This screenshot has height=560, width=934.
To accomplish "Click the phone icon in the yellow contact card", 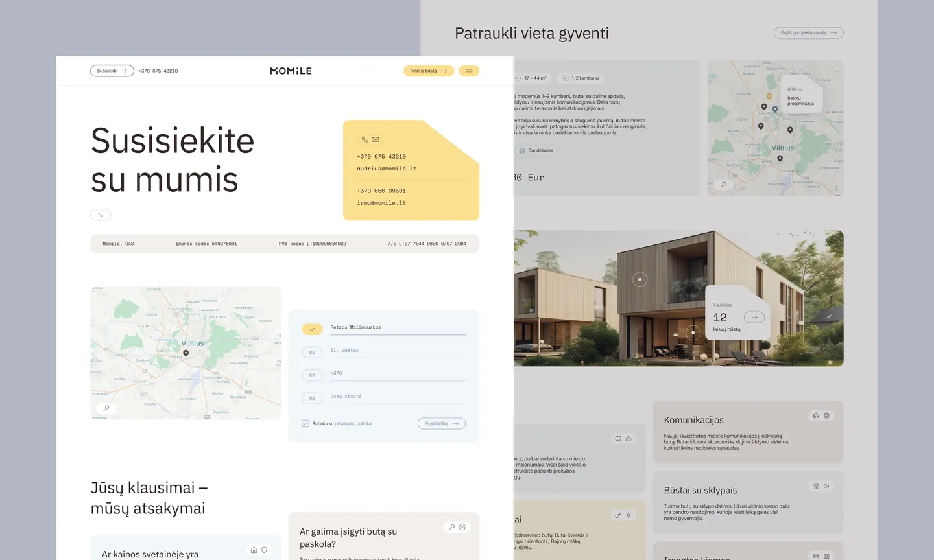I will (365, 139).
